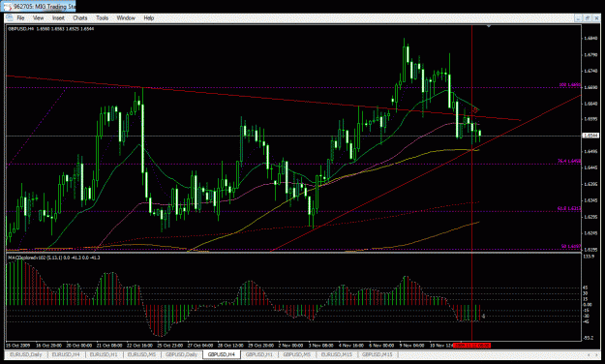Viewport: 605px width, 364px height.
Task: Click the MACD scale value 45
Action: pos(586,288)
